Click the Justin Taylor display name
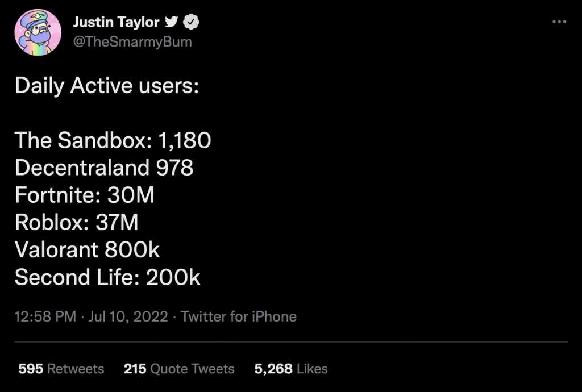The image size is (582, 392). [116, 23]
